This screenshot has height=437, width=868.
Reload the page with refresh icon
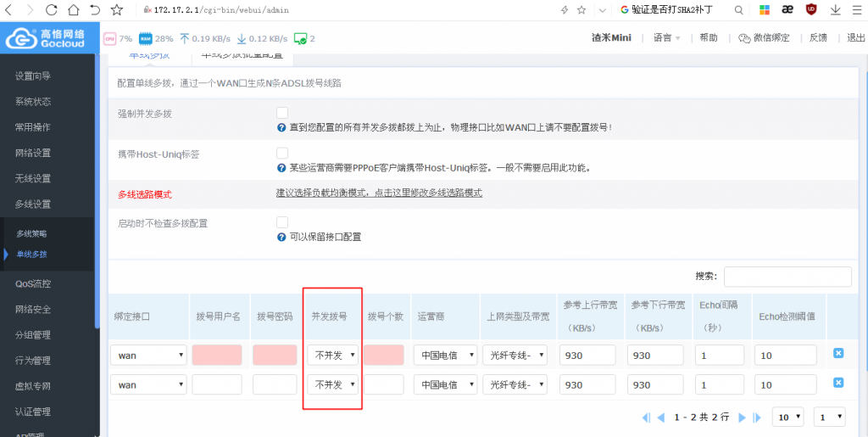pos(51,9)
